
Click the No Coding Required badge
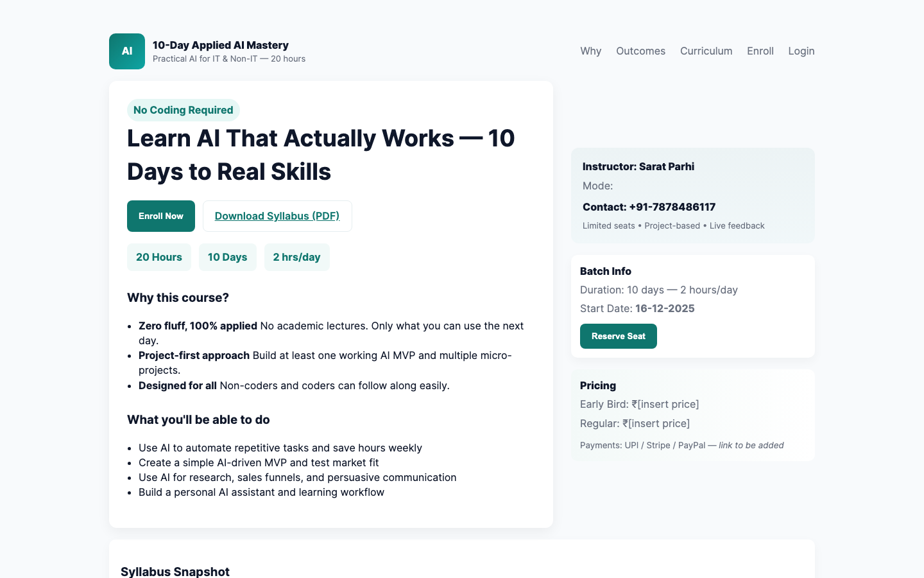point(184,110)
